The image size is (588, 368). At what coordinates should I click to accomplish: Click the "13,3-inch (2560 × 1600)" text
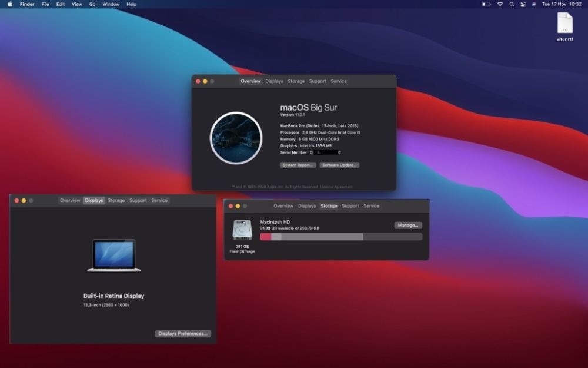click(106, 305)
